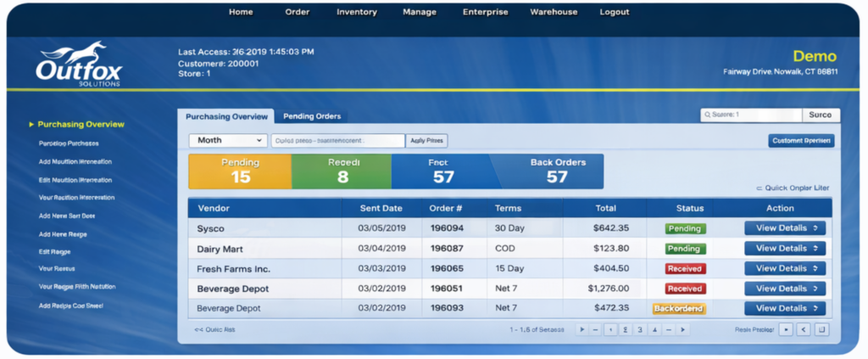Select the green Received 8 status tile
This screenshot has height=359, width=868.
342,171
